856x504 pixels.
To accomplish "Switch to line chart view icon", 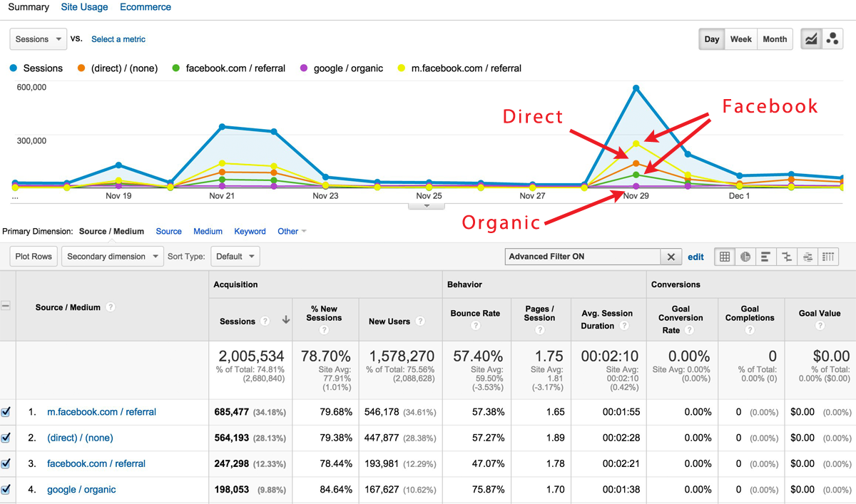I will [811, 39].
